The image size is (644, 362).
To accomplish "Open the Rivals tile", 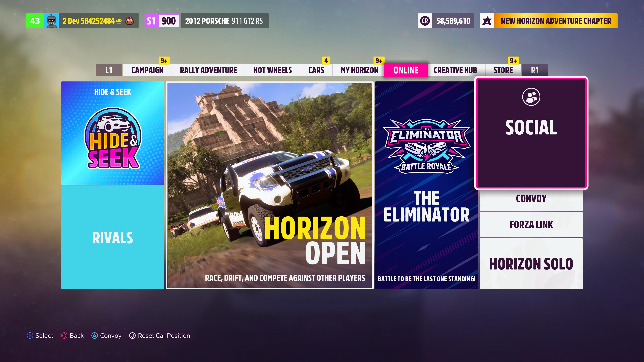I will (113, 238).
